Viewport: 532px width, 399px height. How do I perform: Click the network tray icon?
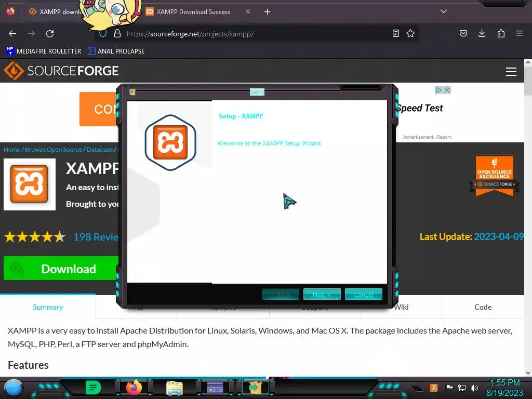462,388
